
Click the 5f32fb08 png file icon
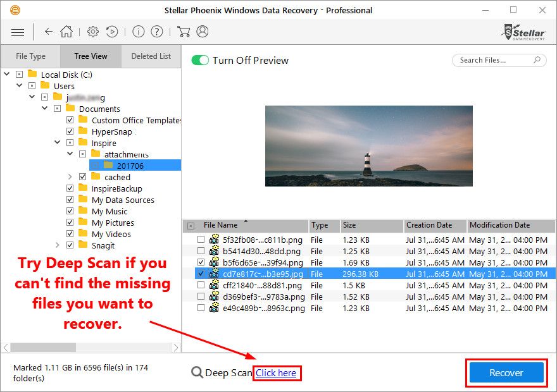[214, 240]
